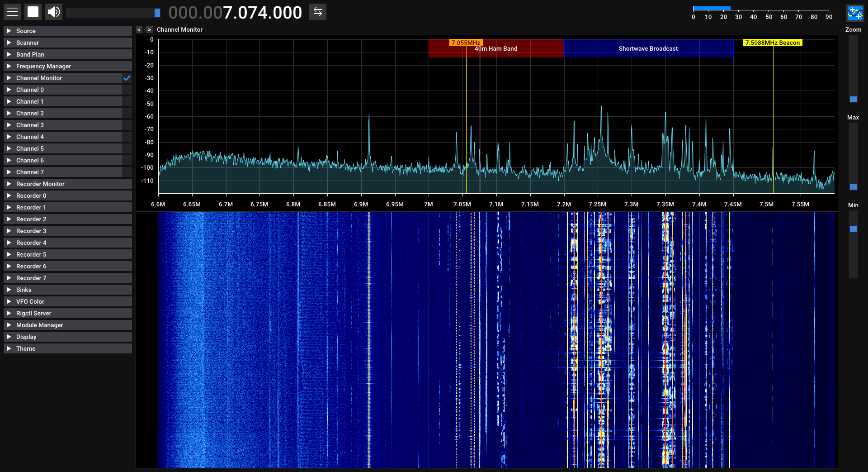Image resolution: width=868 pixels, height=472 pixels.
Task: Open the Module Manager menu entry
Action: (x=39, y=325)
